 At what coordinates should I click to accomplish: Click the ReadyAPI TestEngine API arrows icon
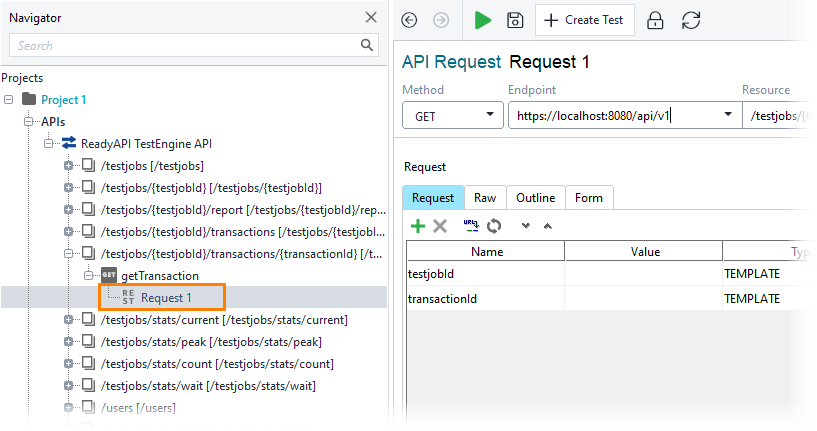(68, 143)
